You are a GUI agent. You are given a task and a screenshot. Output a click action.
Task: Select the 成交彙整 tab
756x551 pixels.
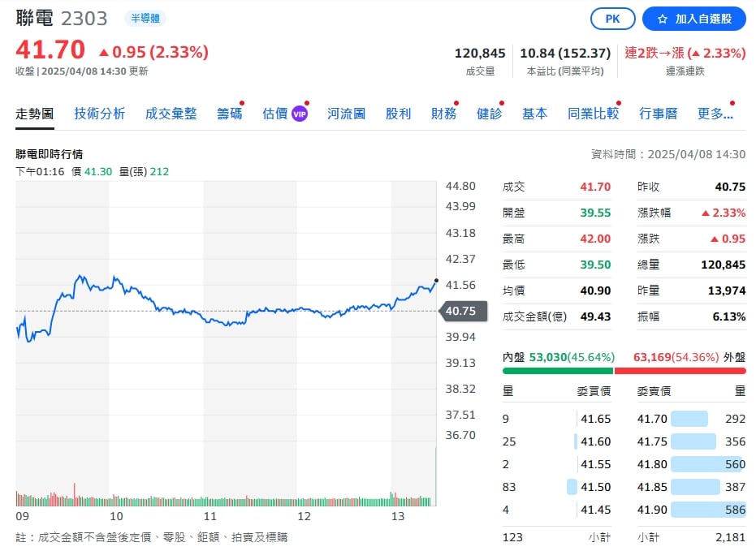(171, 114)
